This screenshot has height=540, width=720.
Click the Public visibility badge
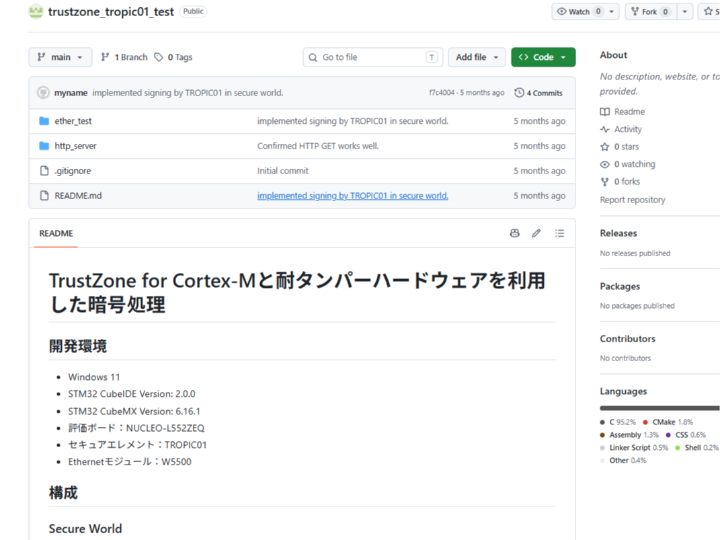click(x=193, y=11)
